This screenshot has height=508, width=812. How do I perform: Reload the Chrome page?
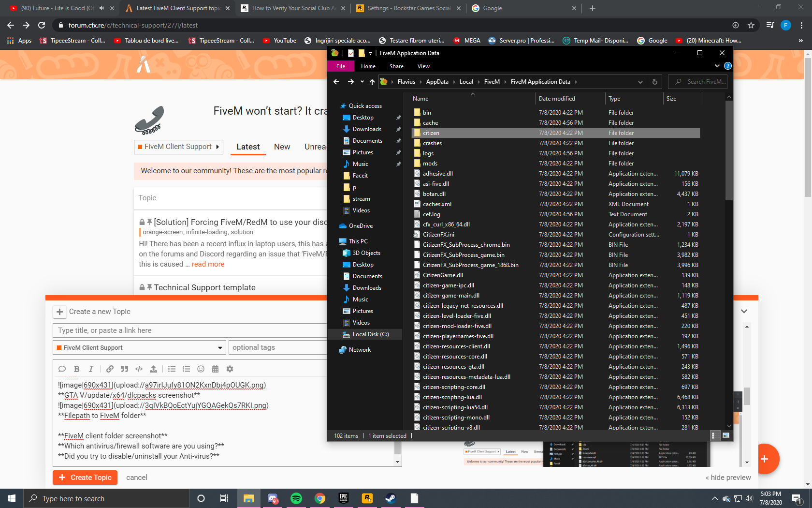click(42, 25)
